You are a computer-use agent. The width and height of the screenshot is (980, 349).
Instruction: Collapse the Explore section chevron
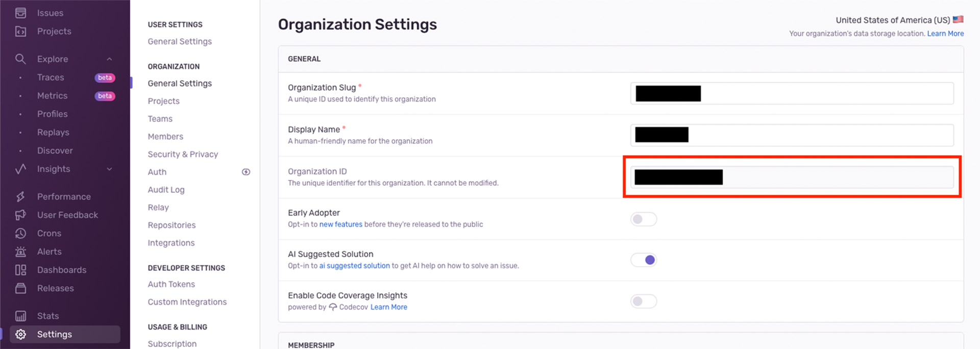coord(109,59)
